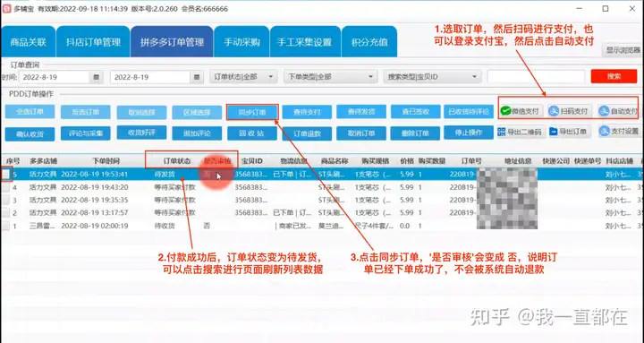Image resolution: width=644 pixels, height=343 pixels.
Task: Click 待发货 status in row 5
Action: click(x=165, y=174)
